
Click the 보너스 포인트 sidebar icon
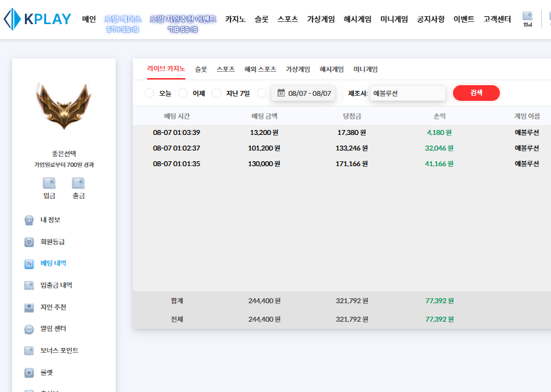coord(29,351)
